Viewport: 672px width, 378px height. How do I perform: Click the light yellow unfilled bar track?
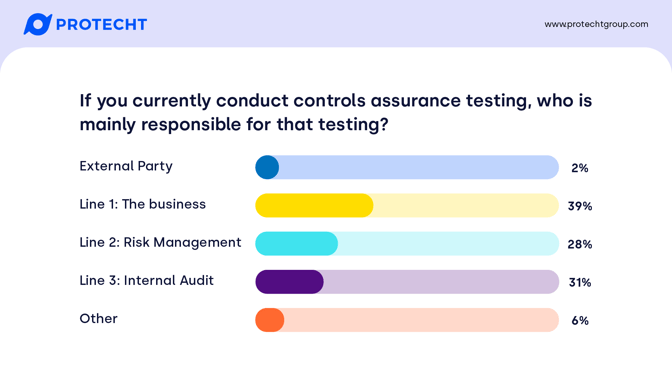coord(466,205)
